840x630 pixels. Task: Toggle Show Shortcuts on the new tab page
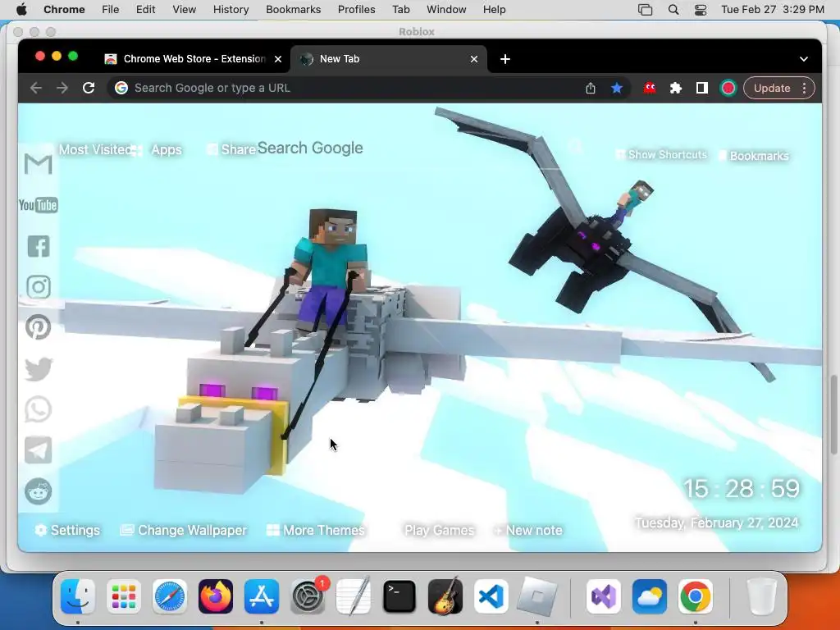[x=661, y=155]
